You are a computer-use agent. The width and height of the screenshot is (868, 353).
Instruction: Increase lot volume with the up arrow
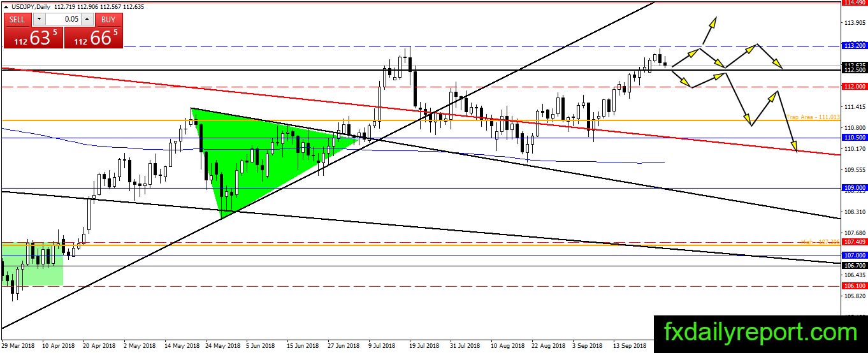pos(88,20)
